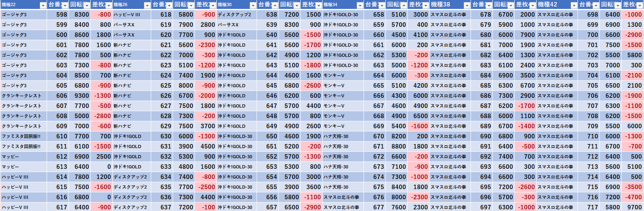Click the 差枚 value for machine 636
This screenshot has width=644, height=211.
pyautogui.click(x=205, y=197)
